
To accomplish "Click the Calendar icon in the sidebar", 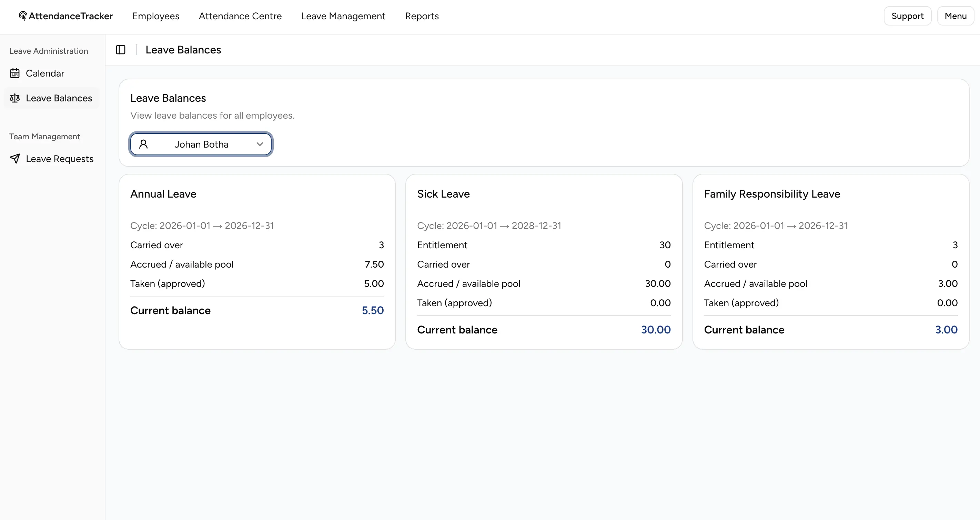I will pos(15,73).
